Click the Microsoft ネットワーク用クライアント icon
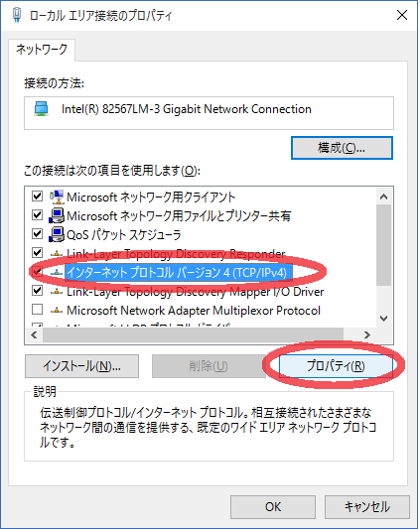 57,198
